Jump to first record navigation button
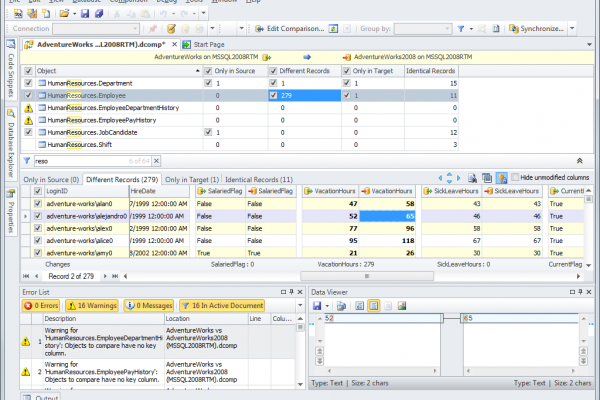The image size is (600, 400). click(26, 276)
